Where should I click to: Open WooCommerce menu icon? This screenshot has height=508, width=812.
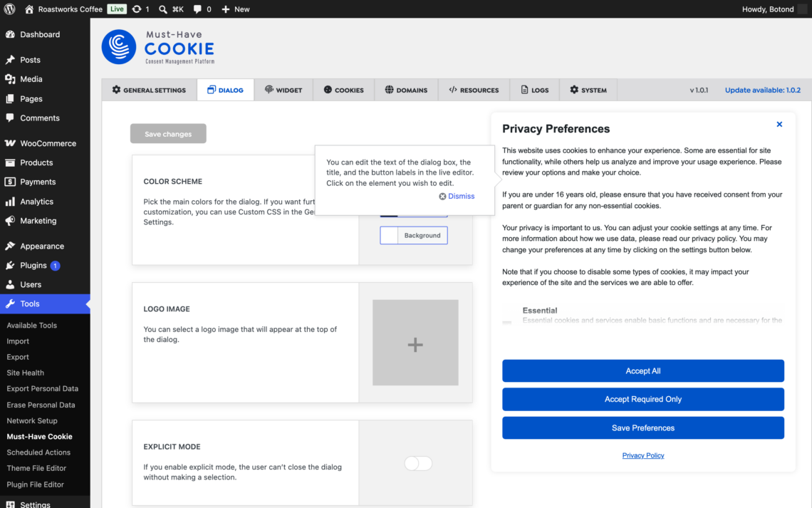point(11,143)
